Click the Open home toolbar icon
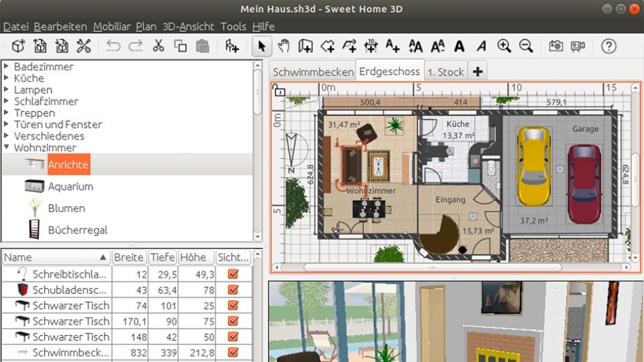Image resolution: width=644 pixels, height=362 pixels. coord(40,46)
